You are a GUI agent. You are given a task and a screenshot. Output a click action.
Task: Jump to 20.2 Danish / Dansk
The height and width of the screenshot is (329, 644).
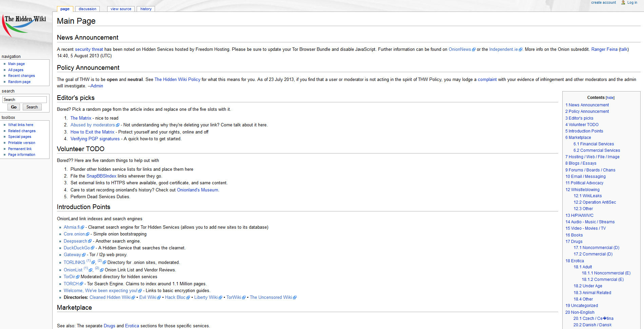(592, 325)
